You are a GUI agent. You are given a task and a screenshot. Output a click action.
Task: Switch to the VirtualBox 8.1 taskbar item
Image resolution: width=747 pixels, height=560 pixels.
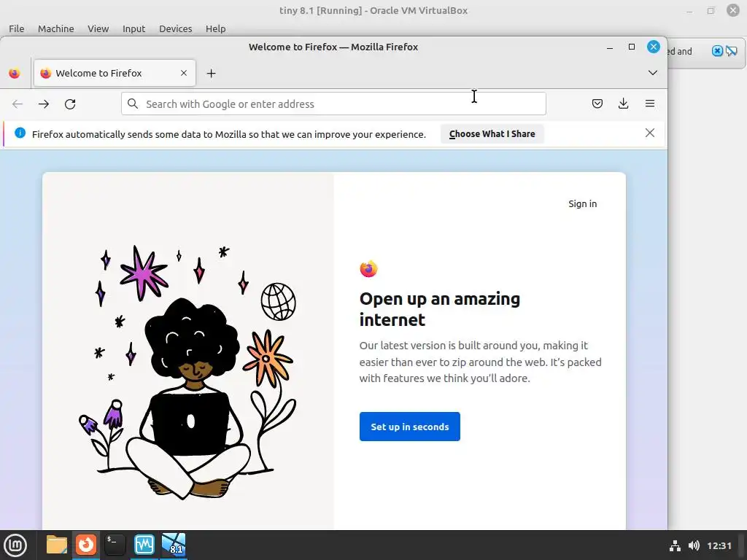coord(174,545)
